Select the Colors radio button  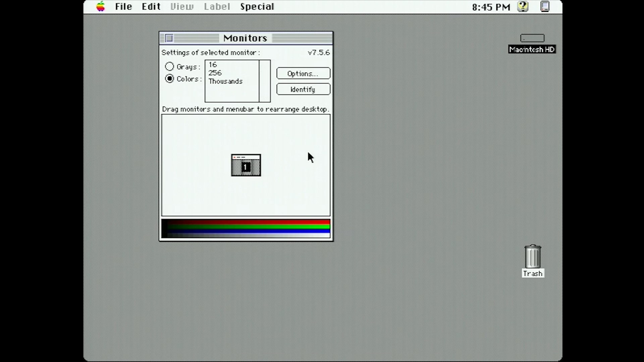tap(169, 78)
